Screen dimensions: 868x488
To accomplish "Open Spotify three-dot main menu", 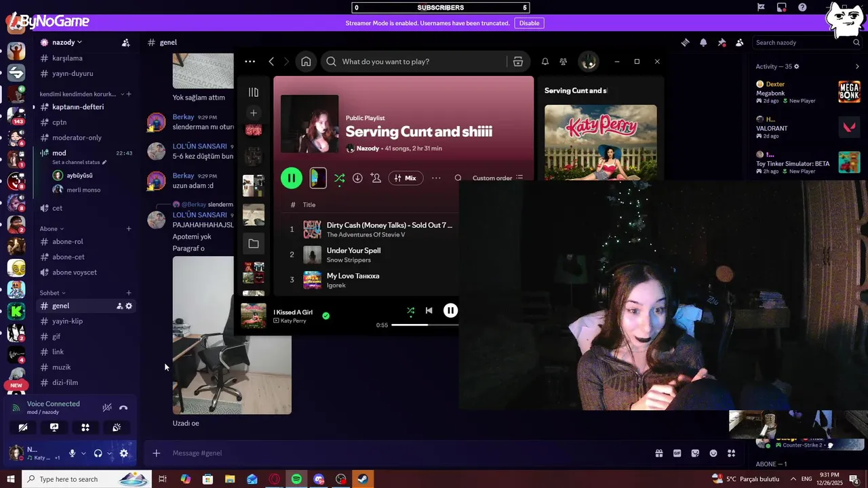I will click(250, 62).
